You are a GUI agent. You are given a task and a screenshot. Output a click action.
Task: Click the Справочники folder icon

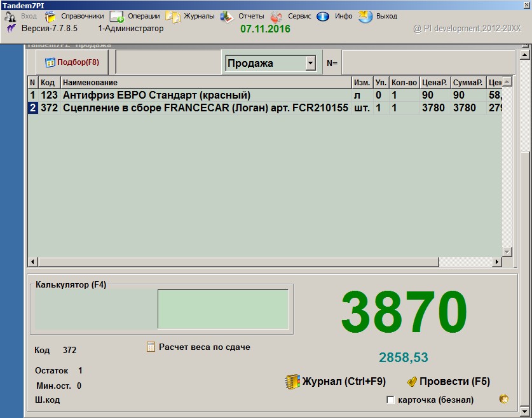coord(50,17)
